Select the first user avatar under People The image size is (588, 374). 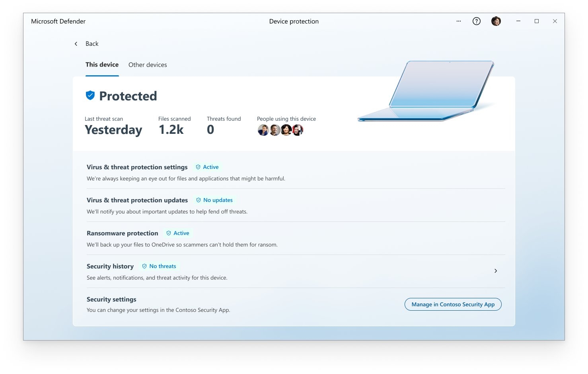pos(263,130)
